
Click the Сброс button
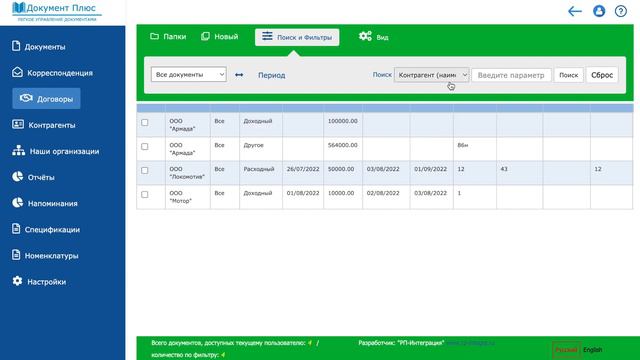click(x=602, y=75)
